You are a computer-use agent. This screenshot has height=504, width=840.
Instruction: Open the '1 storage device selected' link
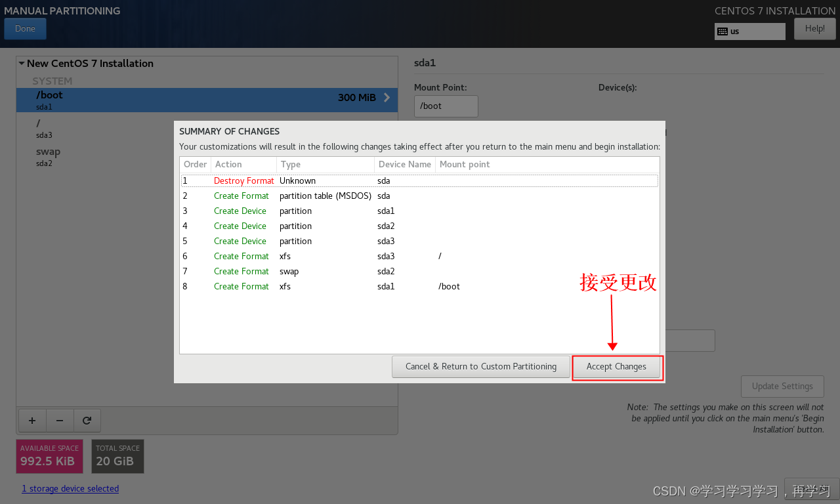[x=70, y=489]
